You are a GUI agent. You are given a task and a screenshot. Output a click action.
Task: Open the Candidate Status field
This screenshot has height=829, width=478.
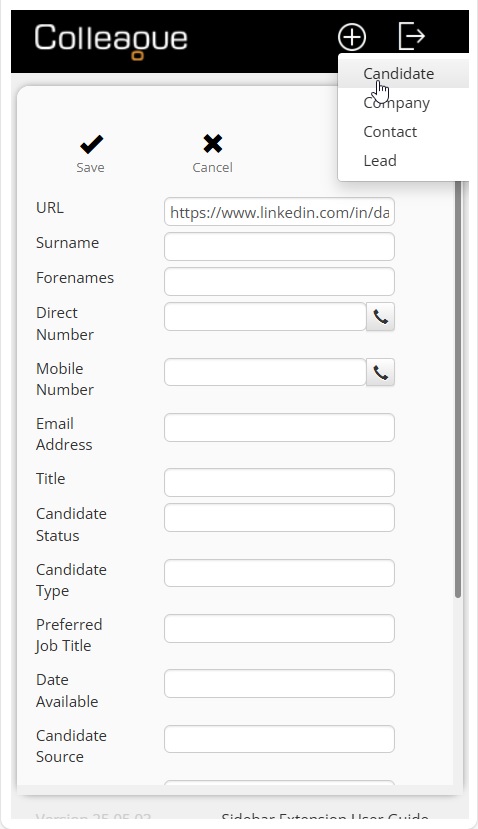tap(279, 518)
